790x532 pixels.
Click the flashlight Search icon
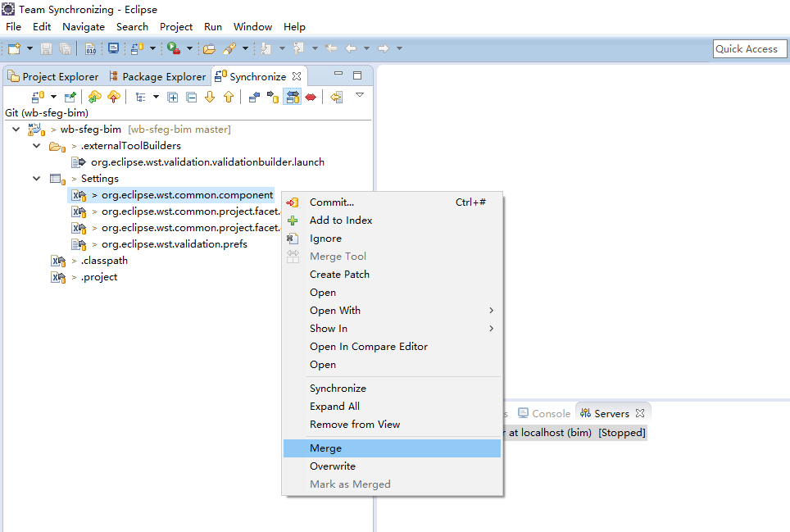pos(229,48)
